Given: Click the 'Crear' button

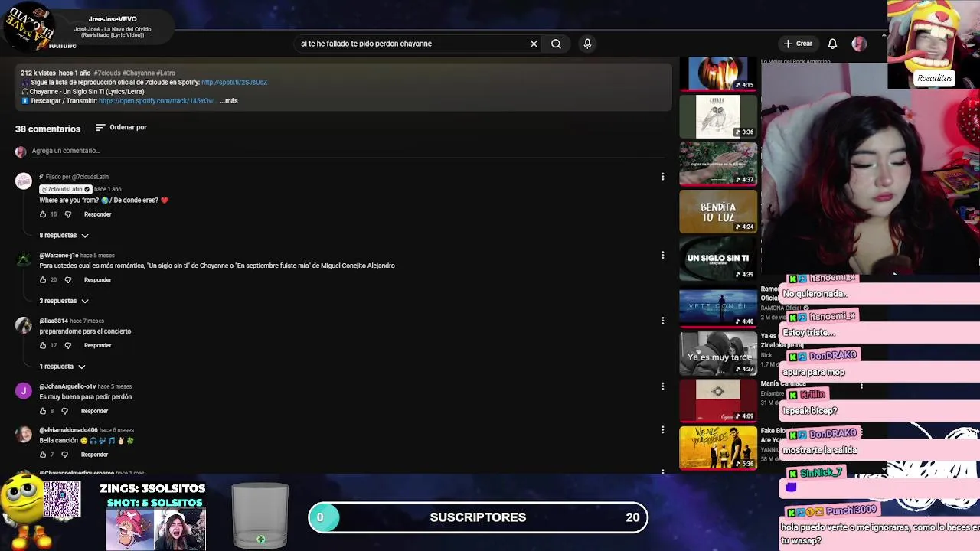Looking at the screenshot, I should click(798, 44).
